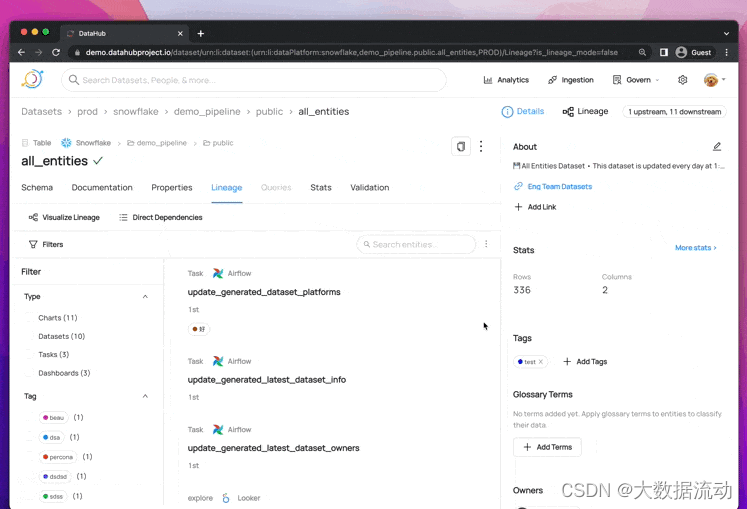Open the settings gear
Viewport: 747px width, 509px height.
(682, 80)
